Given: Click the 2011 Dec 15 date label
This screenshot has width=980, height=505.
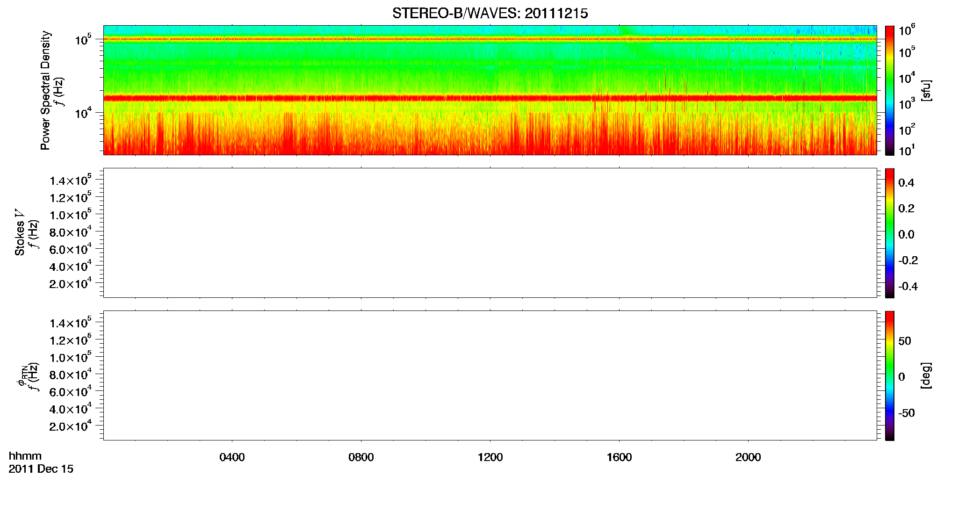Looking at the screenshot, I should pos(41,469).
